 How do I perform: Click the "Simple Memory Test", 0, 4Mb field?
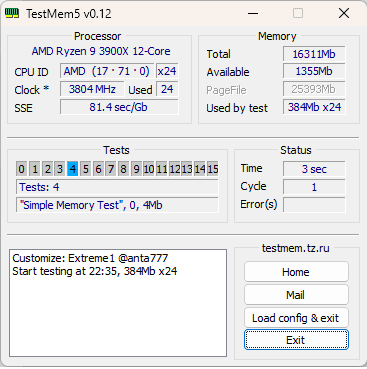[x=117, y=205]
